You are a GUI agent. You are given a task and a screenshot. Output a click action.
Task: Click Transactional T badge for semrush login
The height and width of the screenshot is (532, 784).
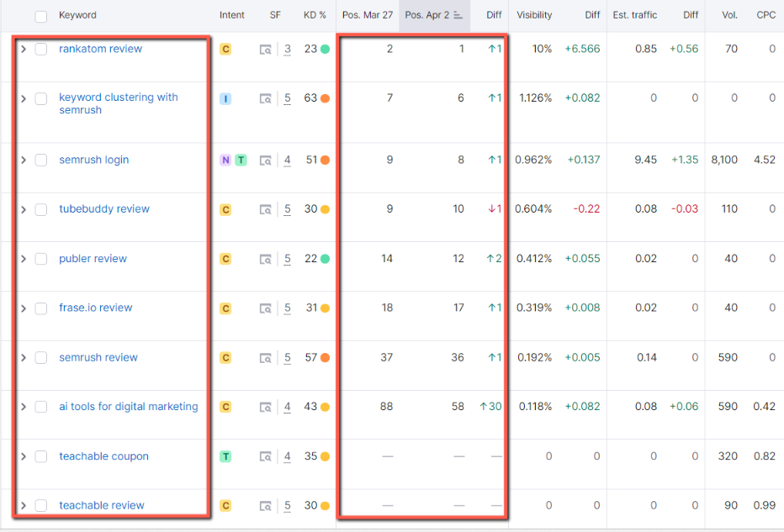coord(241,160)
